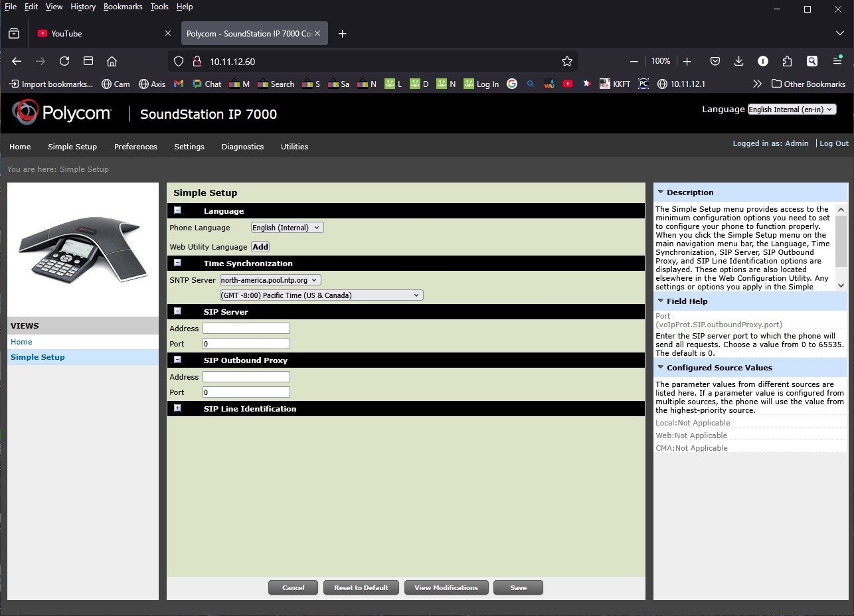Screen dimensions: 854x616
Task: Click the SIP Server Address field
Action: coord(246,329)
